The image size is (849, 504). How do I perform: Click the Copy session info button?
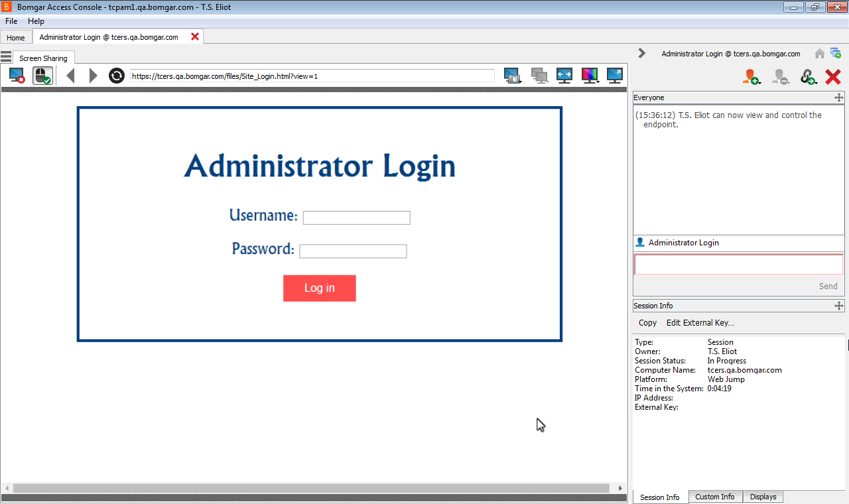[x=647, y=323]
